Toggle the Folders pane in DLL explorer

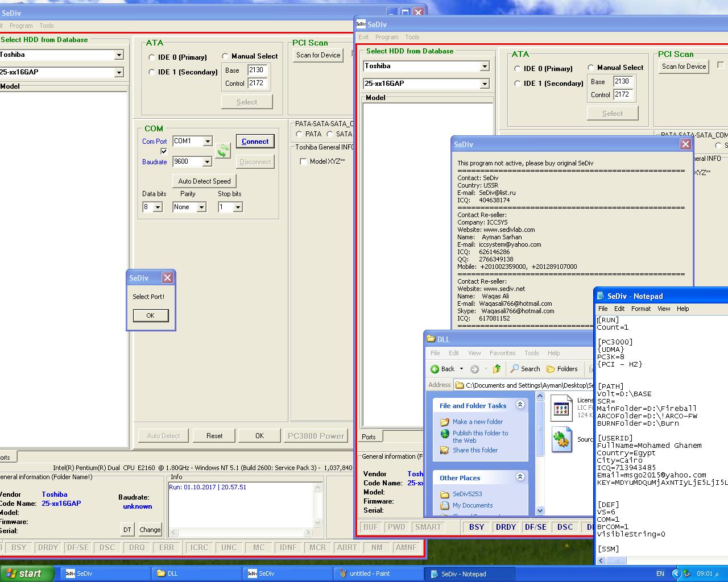click(x=562, y=369)
